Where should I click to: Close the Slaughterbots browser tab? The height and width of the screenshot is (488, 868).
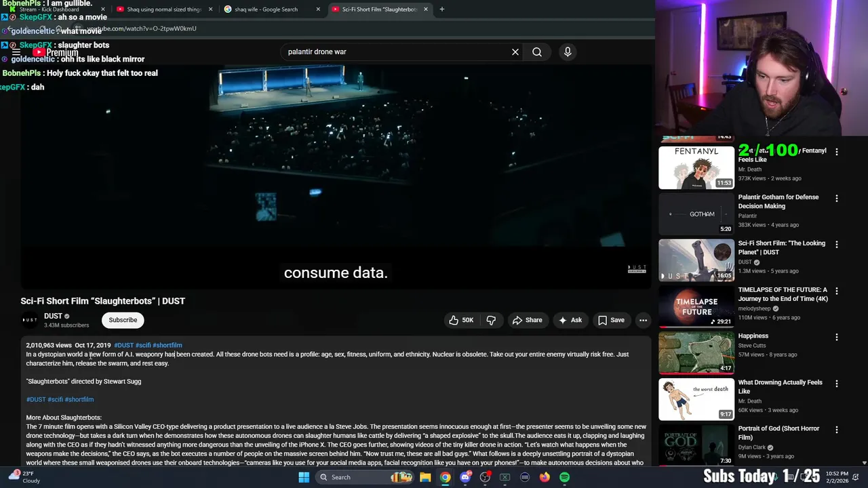(x=426, y=9)
